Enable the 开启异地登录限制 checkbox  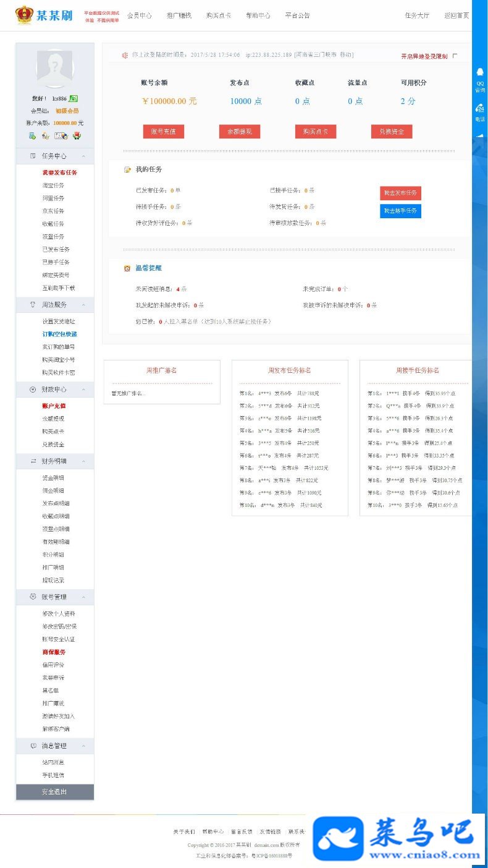click(x=455, y=56)
